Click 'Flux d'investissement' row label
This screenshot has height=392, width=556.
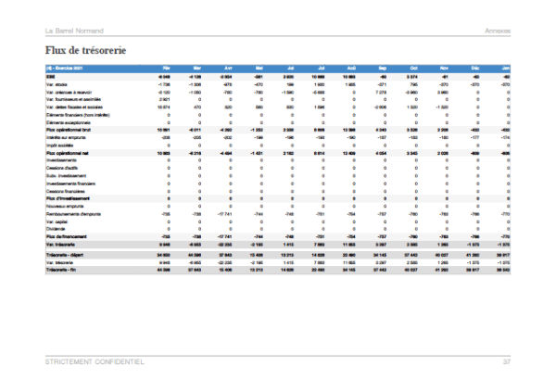click(68, 198)
